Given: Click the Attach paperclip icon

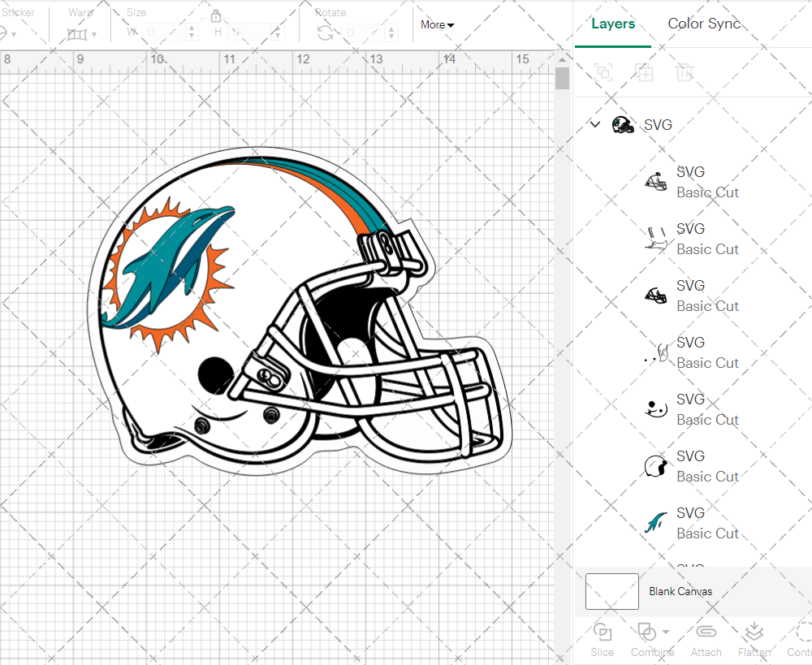Looking at the screenshot, I should tap(706, 633).
